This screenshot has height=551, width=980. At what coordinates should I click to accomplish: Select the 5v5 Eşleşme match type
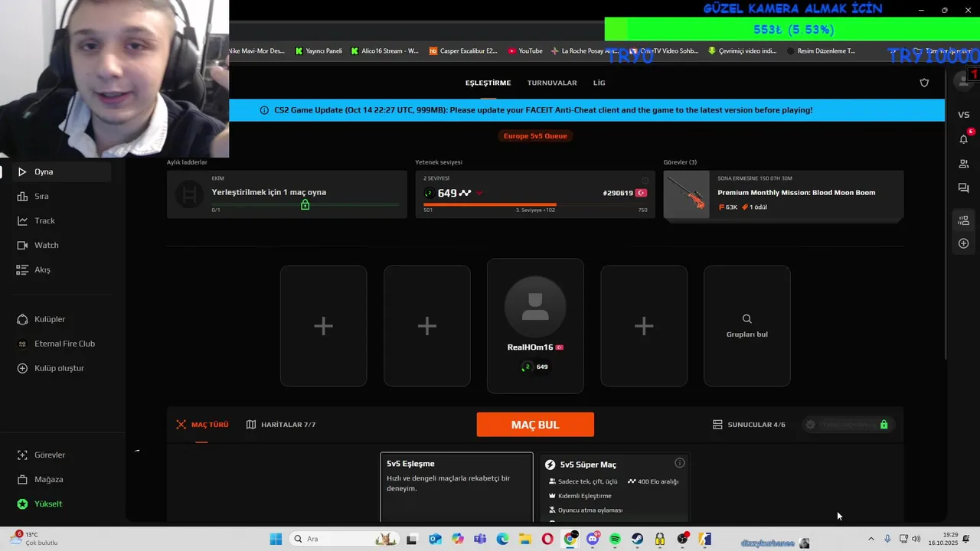[x=456, y=487]
